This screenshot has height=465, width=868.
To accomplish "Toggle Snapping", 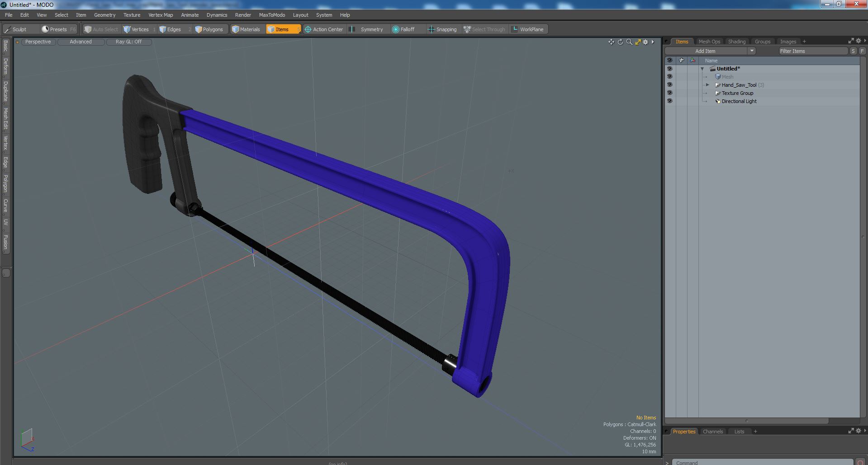I will pyautogui.click(x=443, y=29).
